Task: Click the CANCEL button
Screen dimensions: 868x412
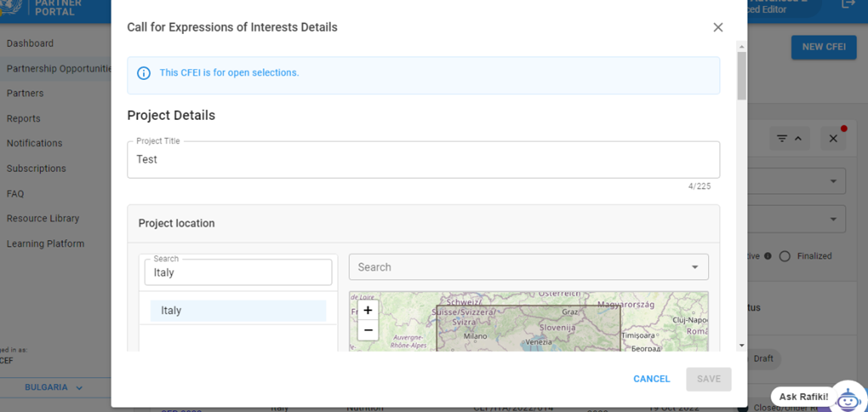Action: pos(652,380)
